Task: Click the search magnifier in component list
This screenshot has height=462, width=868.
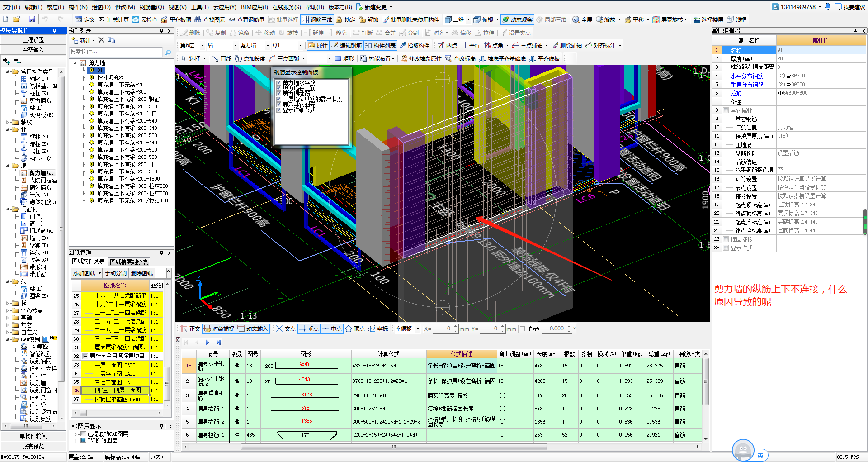Action: [x=168, y=52]
